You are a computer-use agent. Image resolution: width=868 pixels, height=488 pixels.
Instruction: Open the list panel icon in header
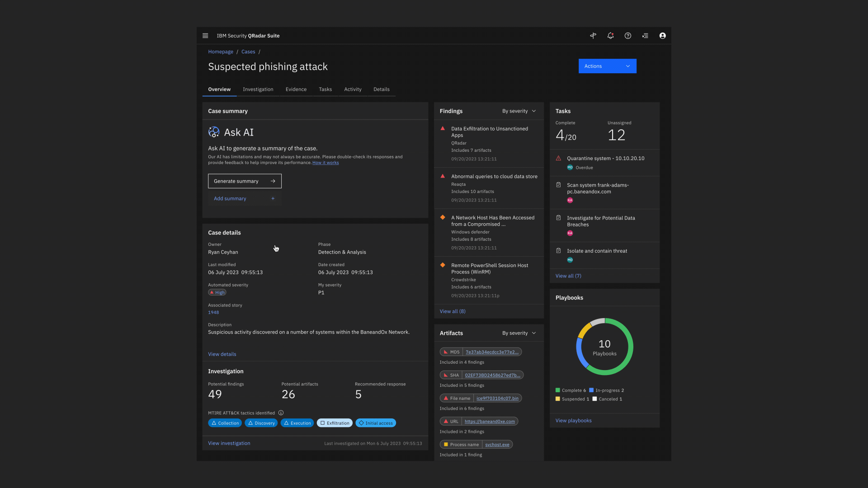pos(645,36)
